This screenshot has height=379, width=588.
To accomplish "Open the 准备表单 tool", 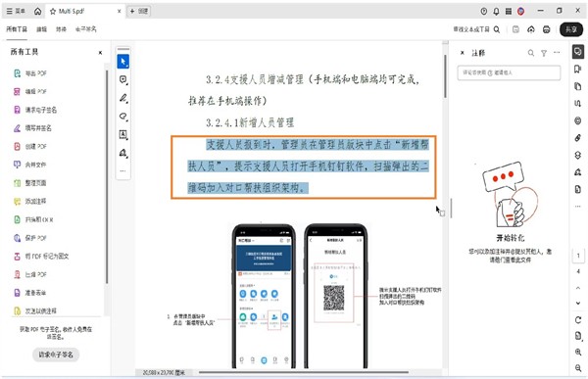I will coord(29,293).
